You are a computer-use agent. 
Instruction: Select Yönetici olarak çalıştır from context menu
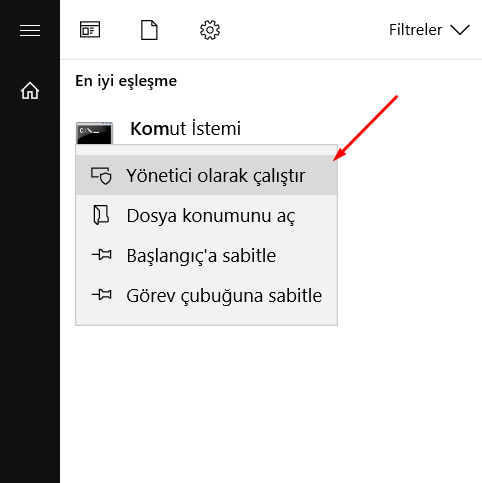tap(206, 175)
